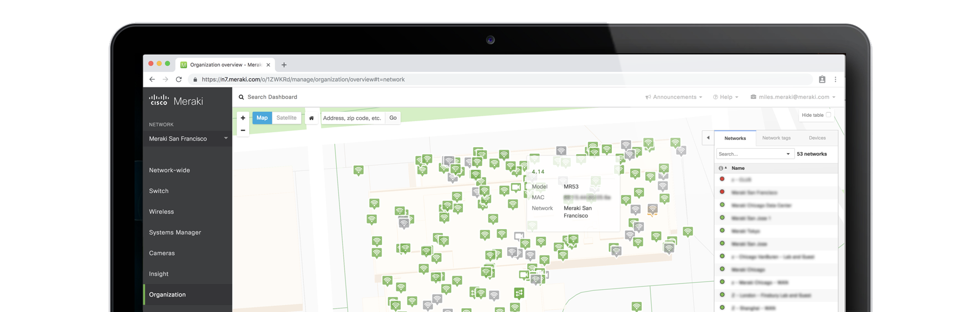980x312 pixels.
Task: Click the 4.14 device name in popup
Action: (x=538, y=172)
